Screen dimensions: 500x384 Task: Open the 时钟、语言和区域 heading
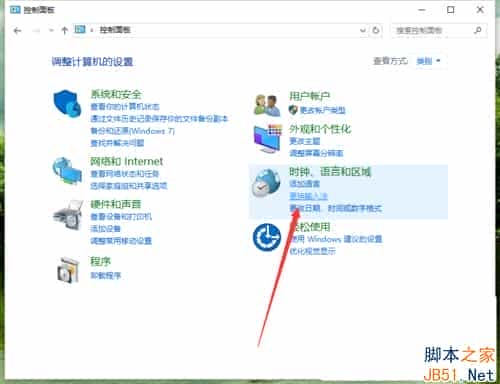(x=330, y=172)
